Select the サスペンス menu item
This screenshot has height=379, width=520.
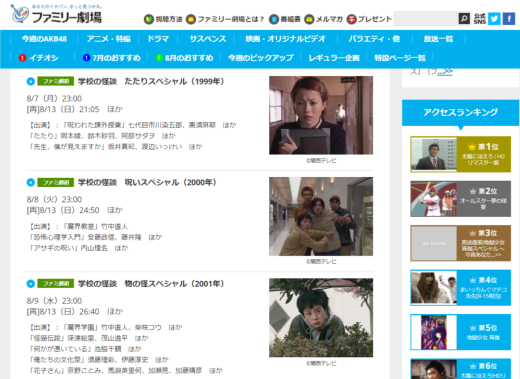click(208, 39)
